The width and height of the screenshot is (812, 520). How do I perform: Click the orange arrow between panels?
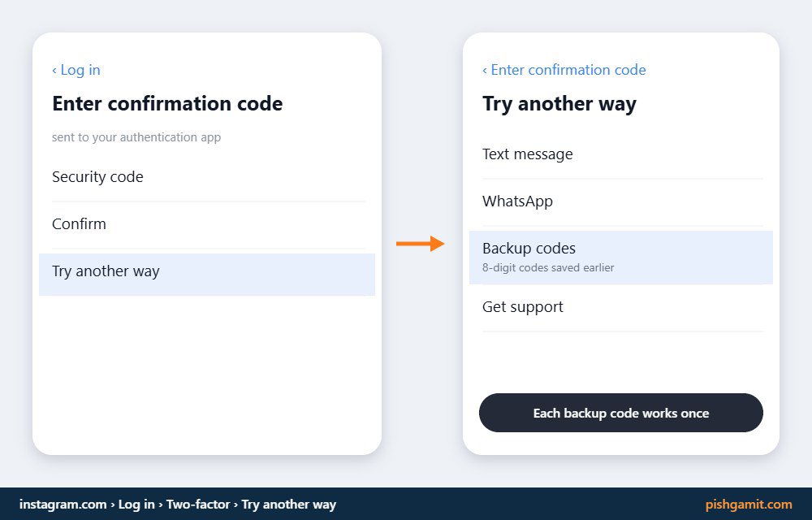point(421,244)
